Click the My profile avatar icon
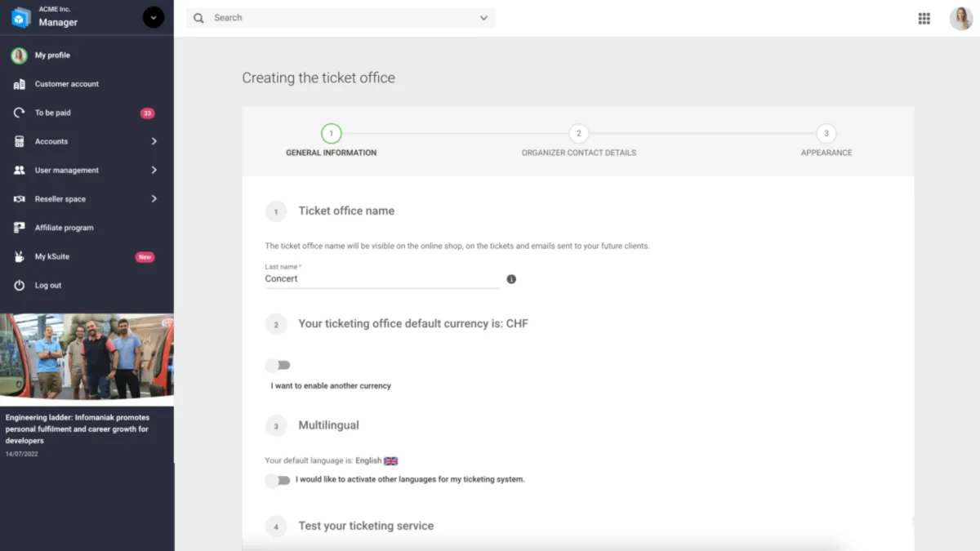The height and width of the screenshot is (551, 980). [x=19, y=56]
